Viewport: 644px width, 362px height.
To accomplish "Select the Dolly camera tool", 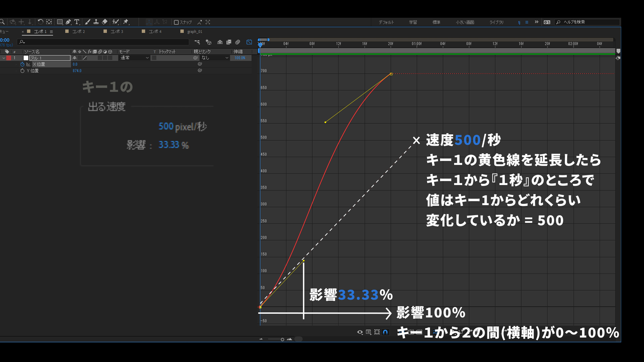I will point(30,22).
